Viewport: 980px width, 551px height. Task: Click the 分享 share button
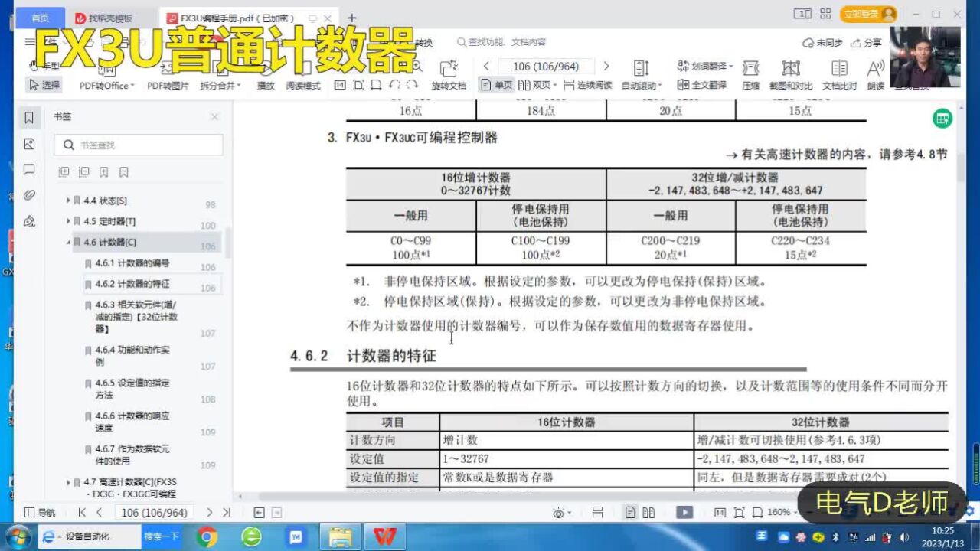point(866,43)
